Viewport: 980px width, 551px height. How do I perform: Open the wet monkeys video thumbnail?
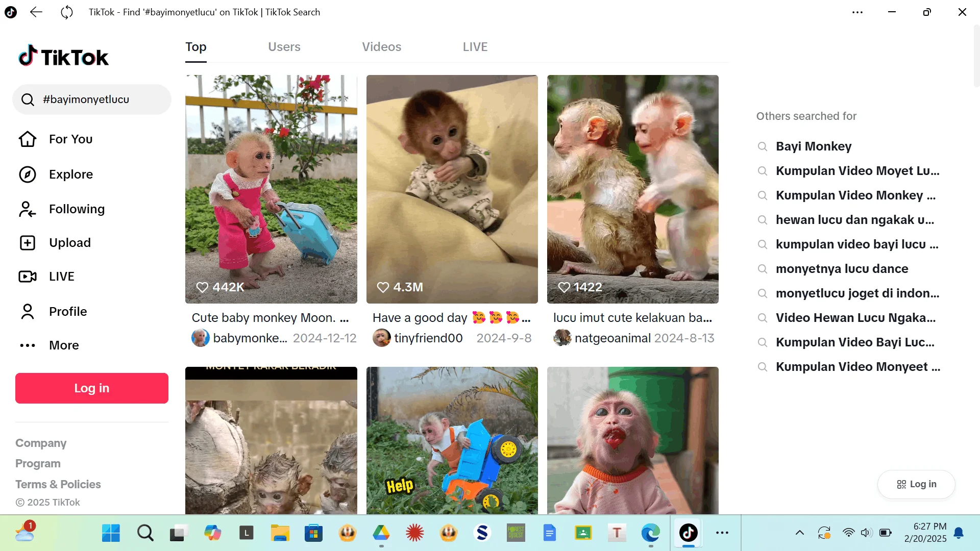coord(271,440)
